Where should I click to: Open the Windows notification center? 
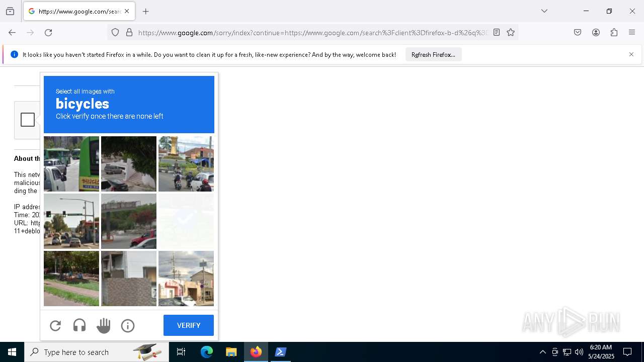click(627, 352)
